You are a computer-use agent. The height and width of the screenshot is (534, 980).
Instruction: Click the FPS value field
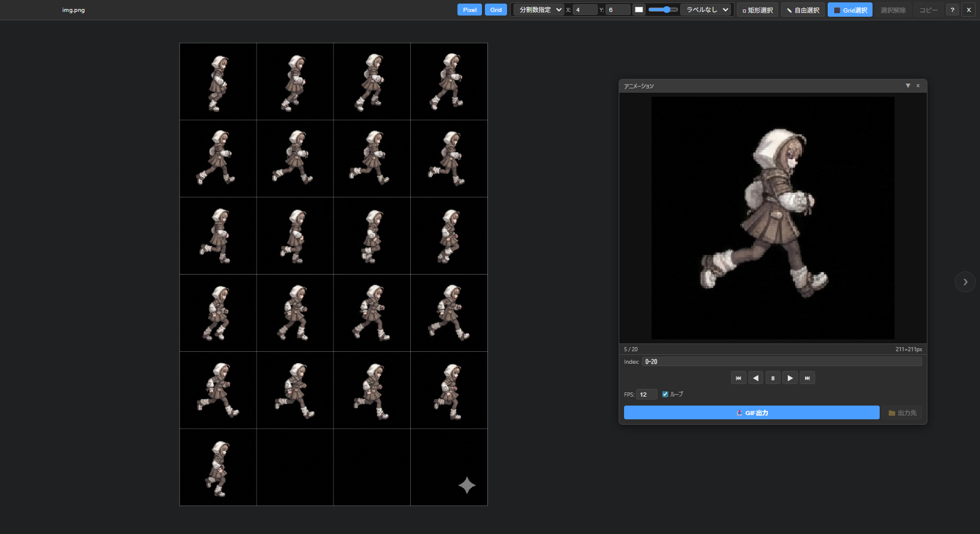pos(647,394)
